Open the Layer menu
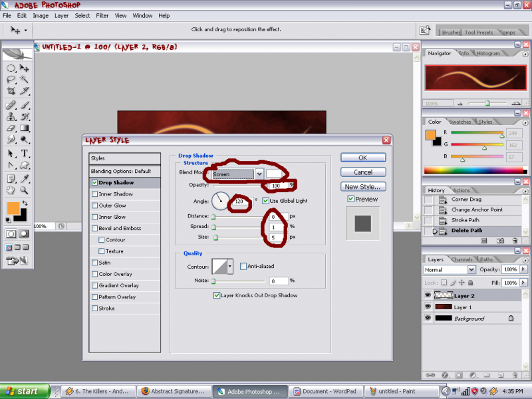532x399 pixels. [x=61, y=15]
